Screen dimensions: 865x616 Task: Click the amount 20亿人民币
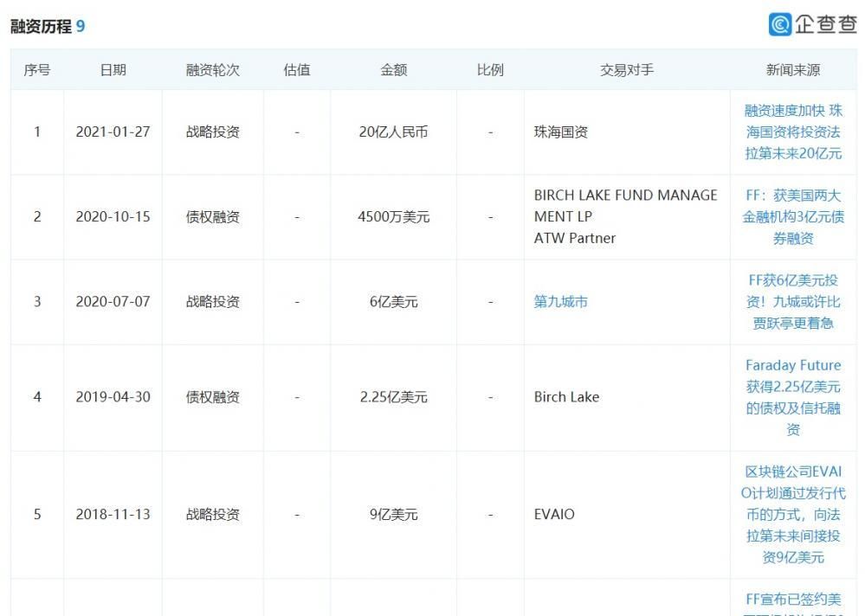[x=394, y=132]
